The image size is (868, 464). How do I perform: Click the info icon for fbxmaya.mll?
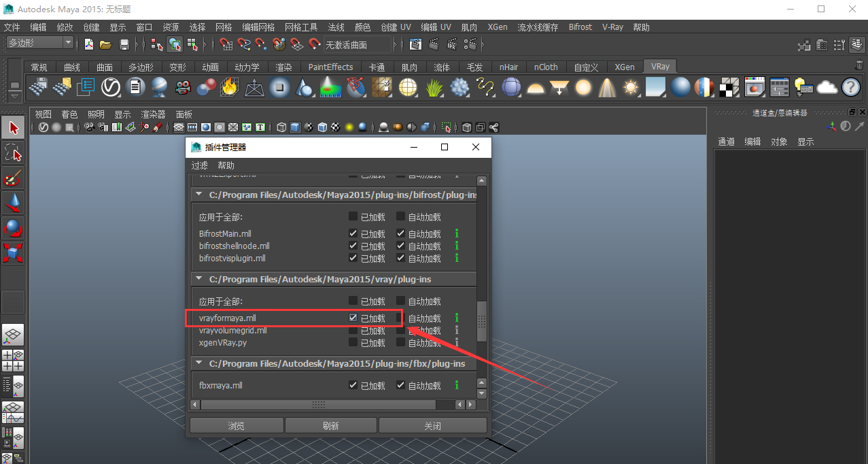click(457, 385)
